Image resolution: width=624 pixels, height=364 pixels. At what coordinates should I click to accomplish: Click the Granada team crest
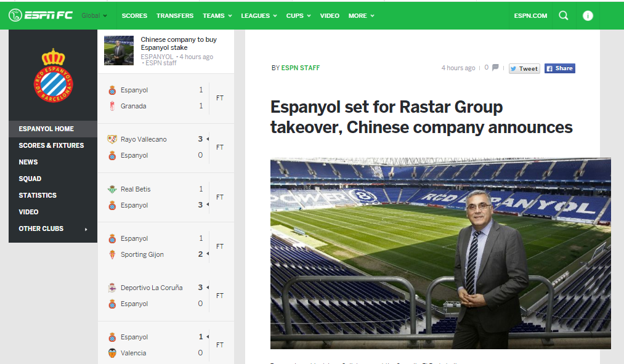click(x=112, y=106)
